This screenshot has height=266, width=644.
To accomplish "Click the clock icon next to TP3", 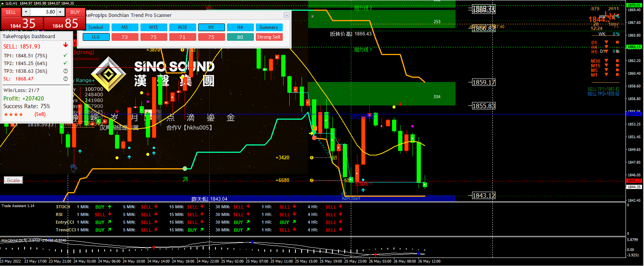I will coord(65,71).
